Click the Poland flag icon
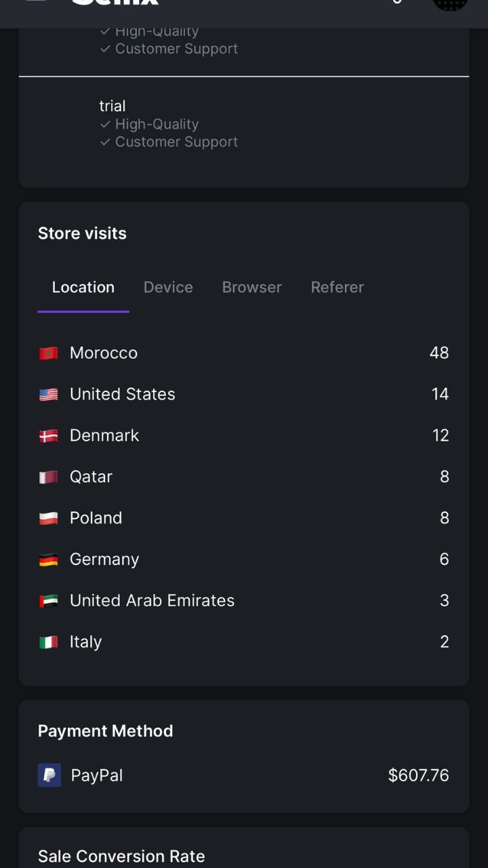The height and width of the screenshot is (868, 488). (x=48, y=519)
